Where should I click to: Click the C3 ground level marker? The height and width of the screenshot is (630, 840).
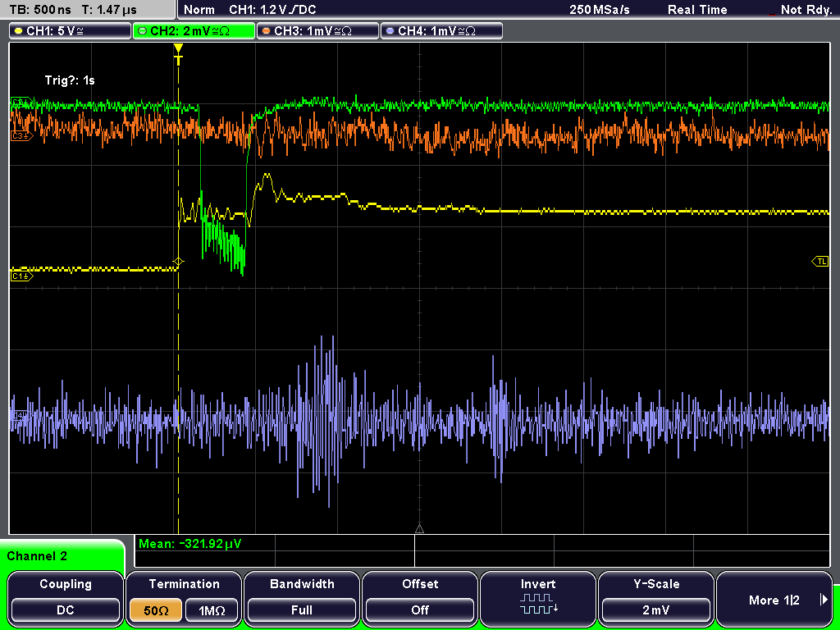click(22, 136)
